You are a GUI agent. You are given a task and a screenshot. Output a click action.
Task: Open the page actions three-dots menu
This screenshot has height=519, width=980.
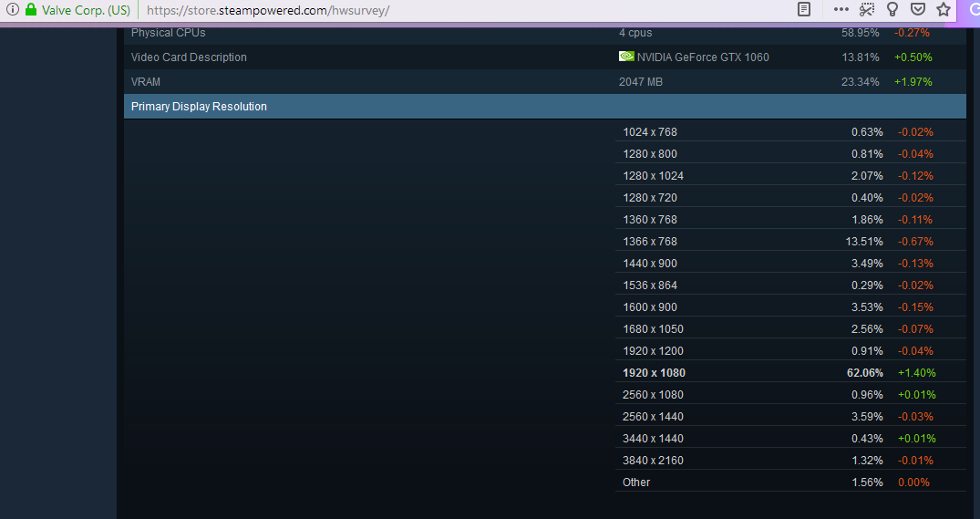(x=841, y=9)
